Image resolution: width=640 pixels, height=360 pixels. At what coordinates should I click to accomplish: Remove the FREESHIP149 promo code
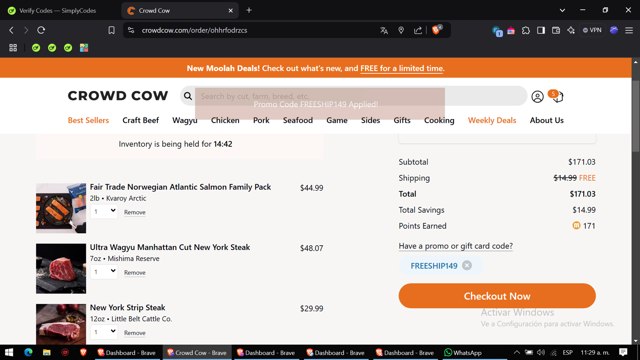(467, 266)
